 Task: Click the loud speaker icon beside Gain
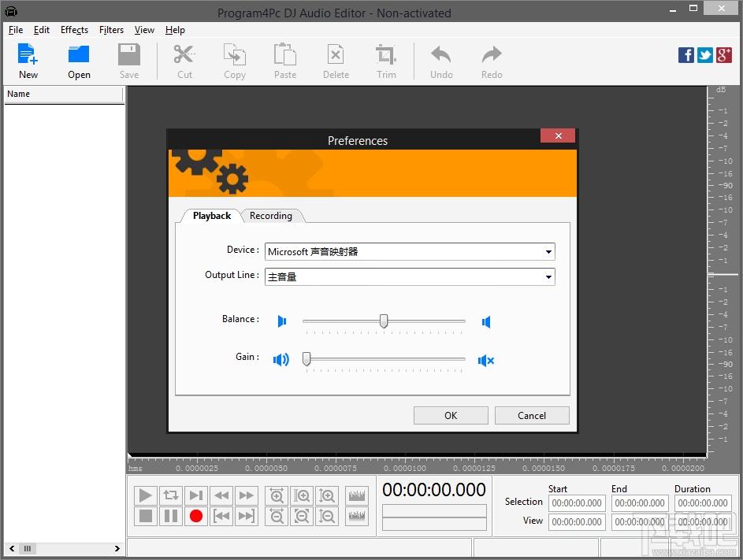coord(281,360)
